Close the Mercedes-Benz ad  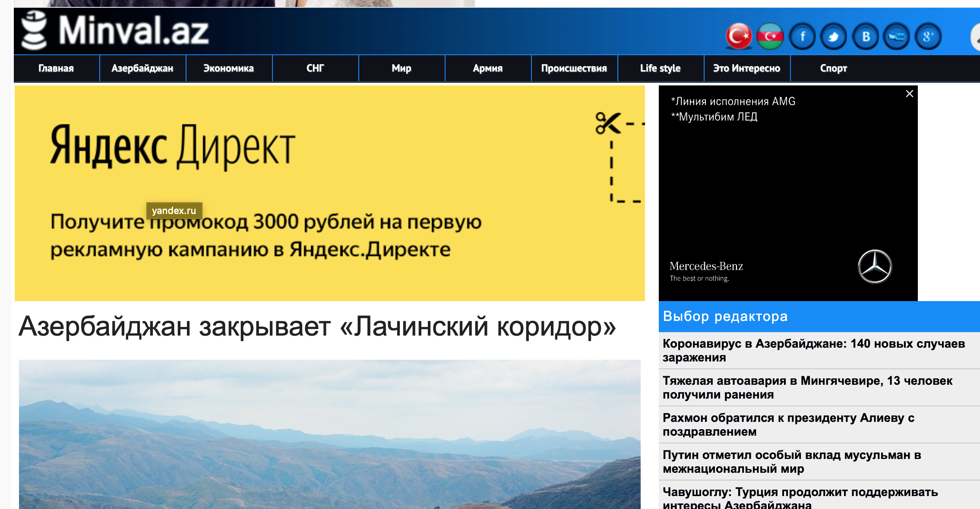(909, 94)
